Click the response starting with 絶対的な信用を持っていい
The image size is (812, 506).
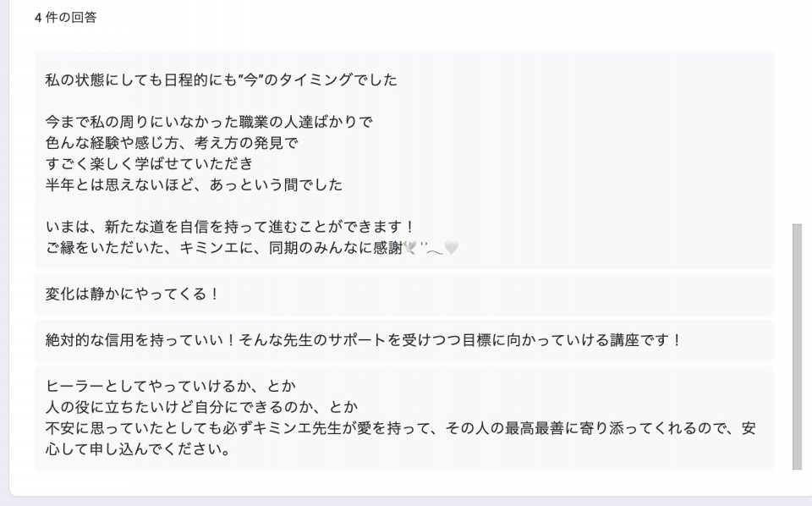[364, 340]
